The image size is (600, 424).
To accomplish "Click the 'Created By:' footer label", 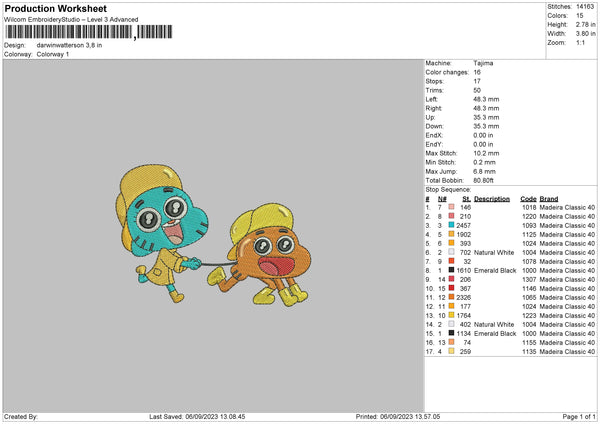I will pyautogui.click(x=21, y=416).
